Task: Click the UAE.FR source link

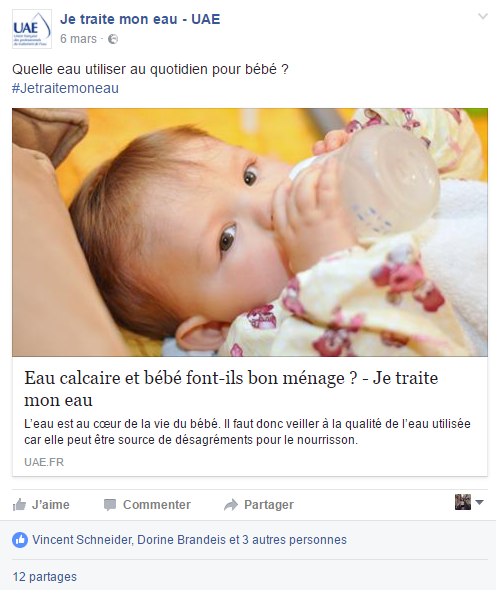Action: coord(44,462)
